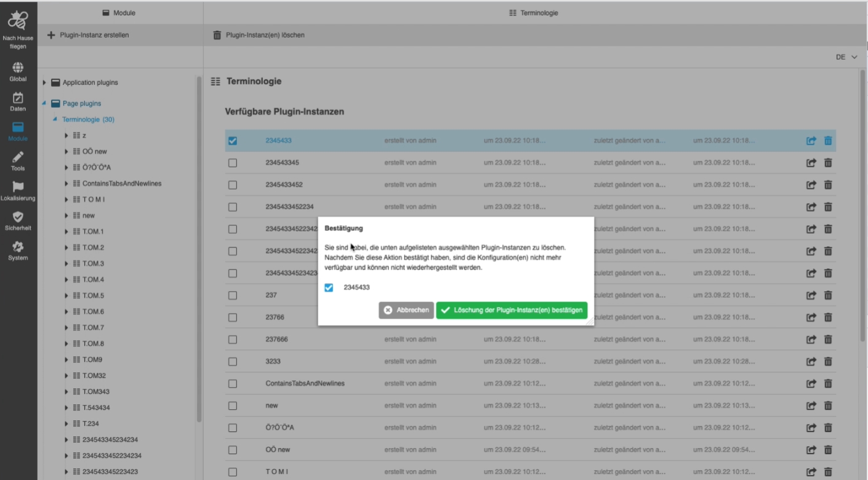Open the Tools pencil icon
868x480 pixels.
(18, 158)
